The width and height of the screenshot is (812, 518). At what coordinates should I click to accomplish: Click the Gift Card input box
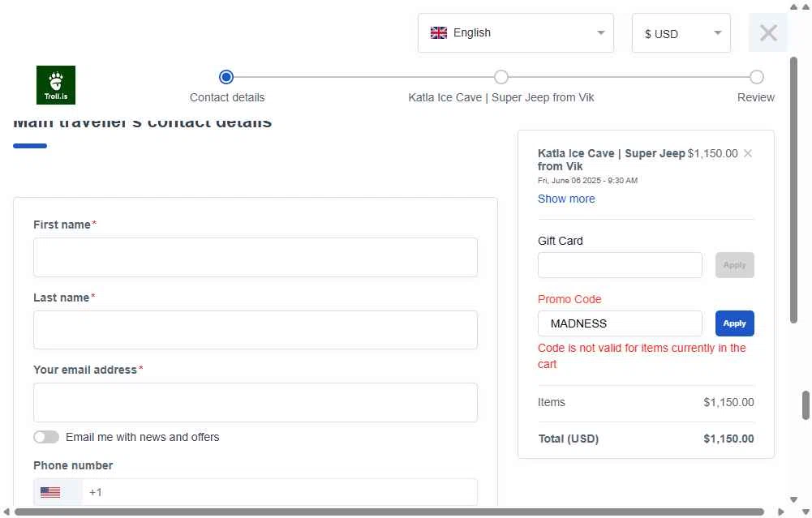[620, 265]
